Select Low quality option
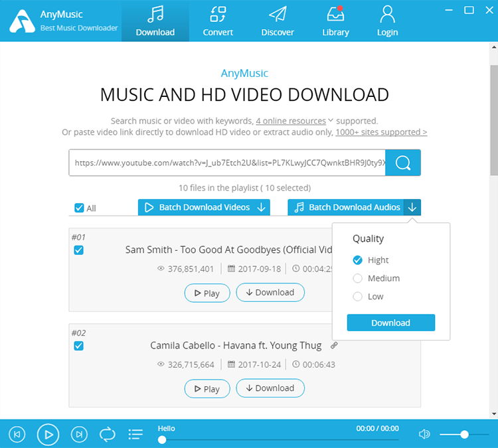 coord(358,297)
